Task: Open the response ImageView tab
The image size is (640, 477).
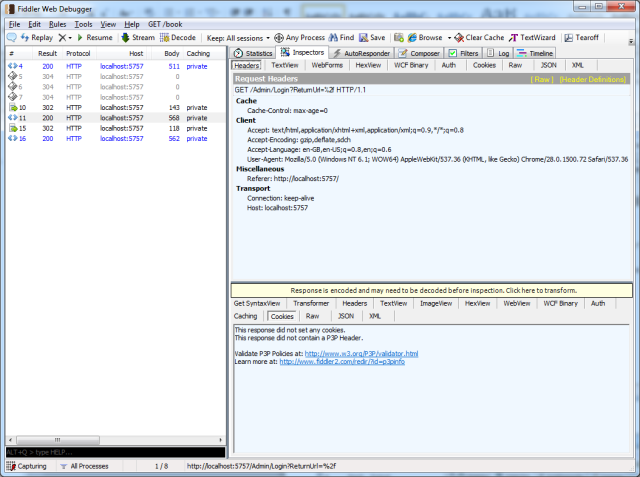Action: 436,303
